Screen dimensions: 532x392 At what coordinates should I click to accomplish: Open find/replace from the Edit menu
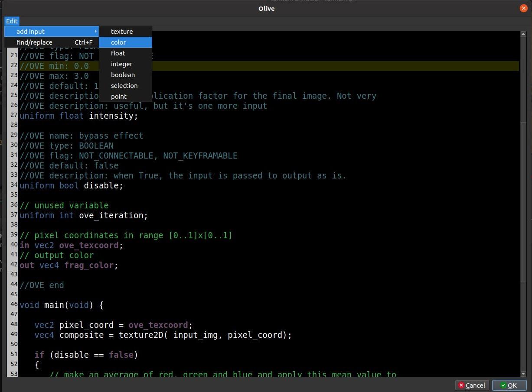click(x=34, y=42)
